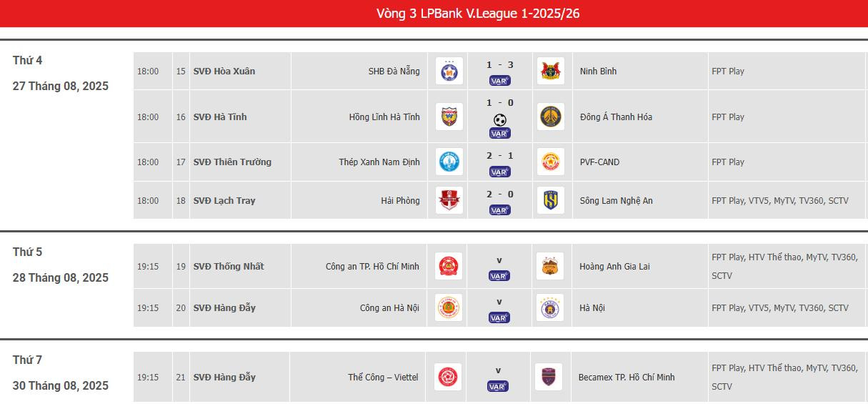868x404 pixels.
Task: Open the Công an Hà Nội team link
Action: click(x=389, y=307)
